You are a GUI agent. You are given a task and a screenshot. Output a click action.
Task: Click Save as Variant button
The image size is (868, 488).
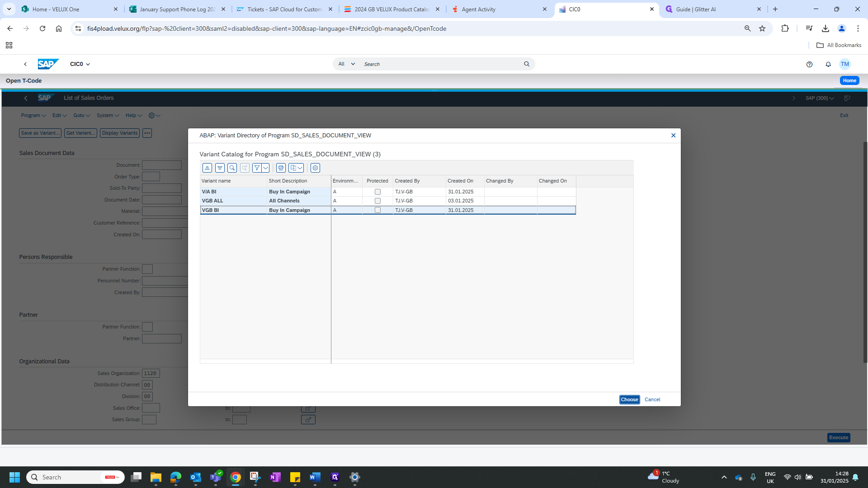(x=40, y=133)
